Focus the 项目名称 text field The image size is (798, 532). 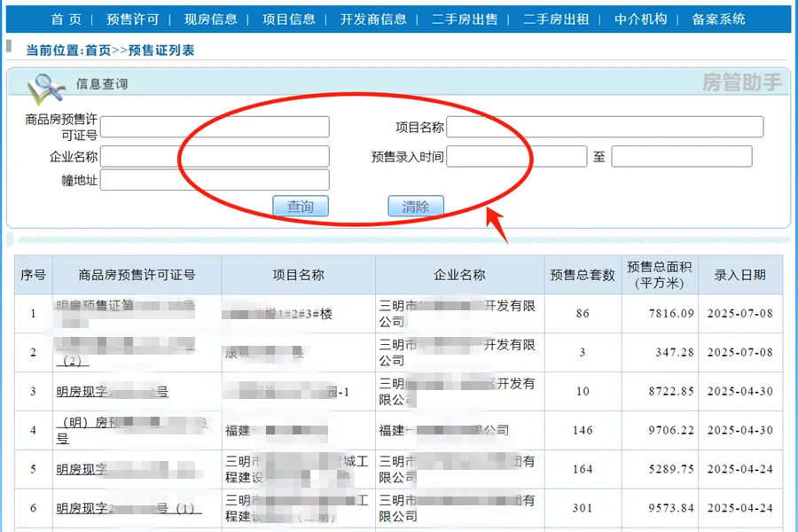605,127
